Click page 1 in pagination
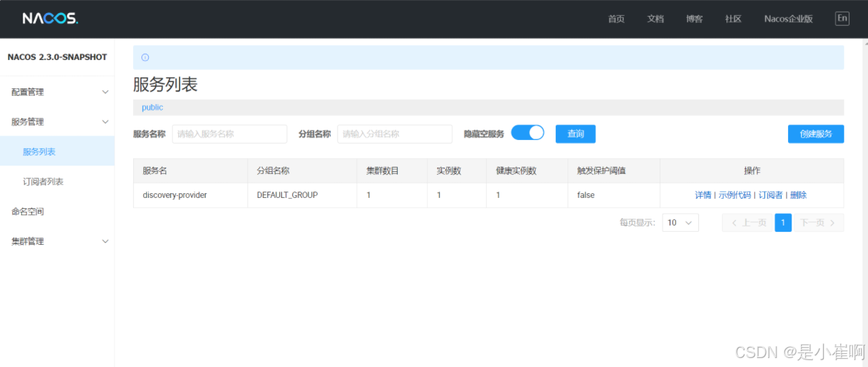Image resolution: width=868 pixels, height=367 pixels. (x=783, y=223)
